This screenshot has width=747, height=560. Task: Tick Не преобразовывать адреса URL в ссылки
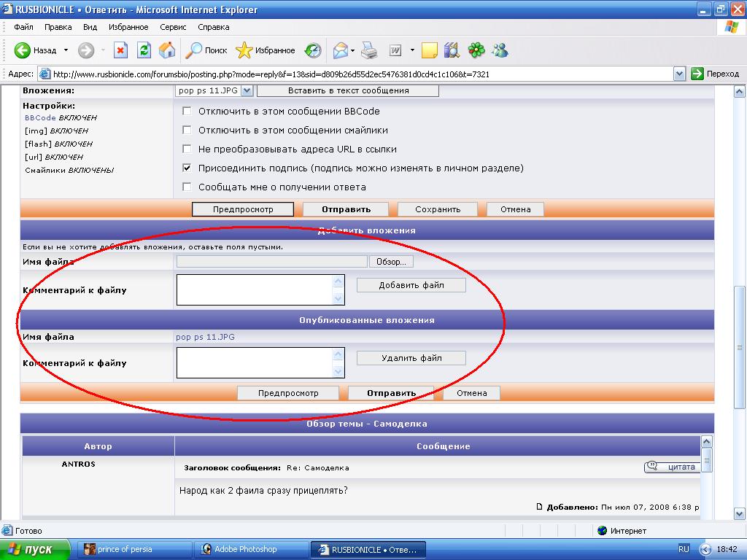tap(187, 149)
